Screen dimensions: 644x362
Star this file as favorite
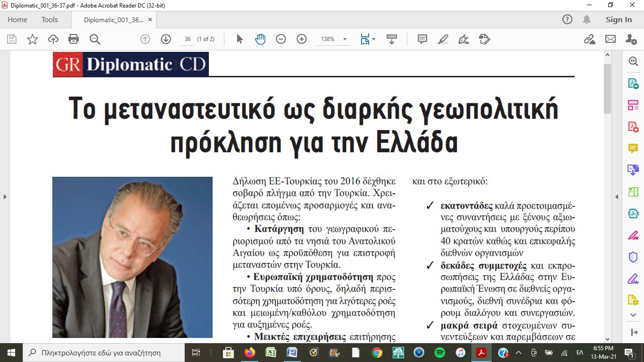(33, 39)
